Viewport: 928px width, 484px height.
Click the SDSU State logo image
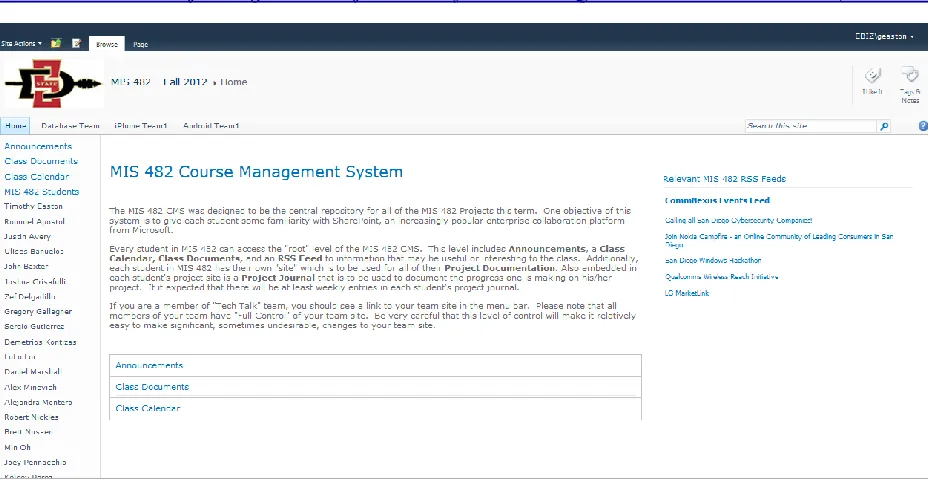[53, 83]
